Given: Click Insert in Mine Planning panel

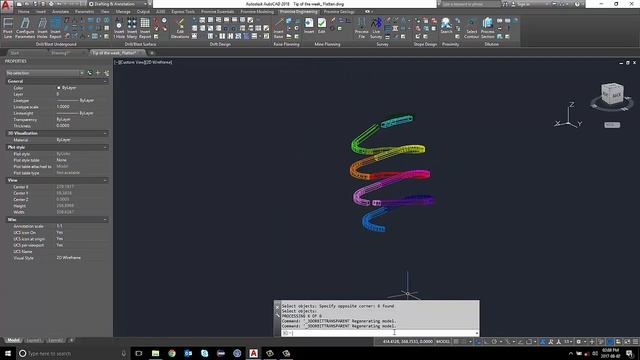Looking at the screenshot, I should coord(309,25).
